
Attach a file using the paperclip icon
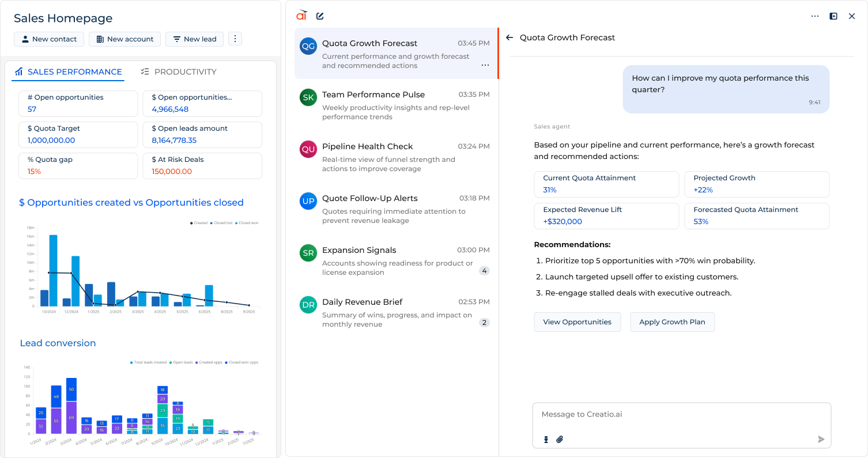tap(559, 439)
